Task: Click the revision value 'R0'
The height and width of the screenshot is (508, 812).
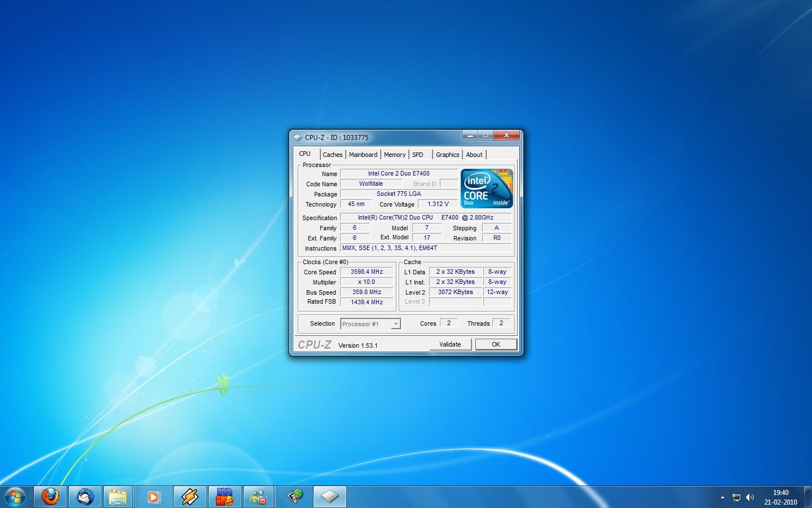Action: (x=497, y=238)
